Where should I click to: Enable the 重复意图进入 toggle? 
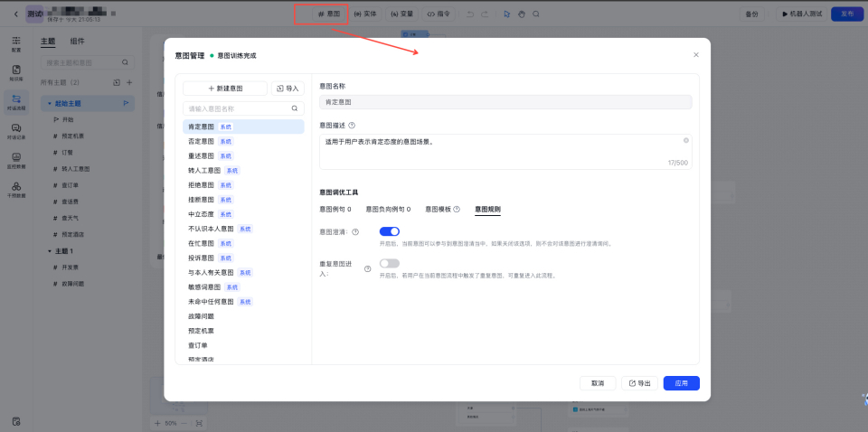pos(390,263)
